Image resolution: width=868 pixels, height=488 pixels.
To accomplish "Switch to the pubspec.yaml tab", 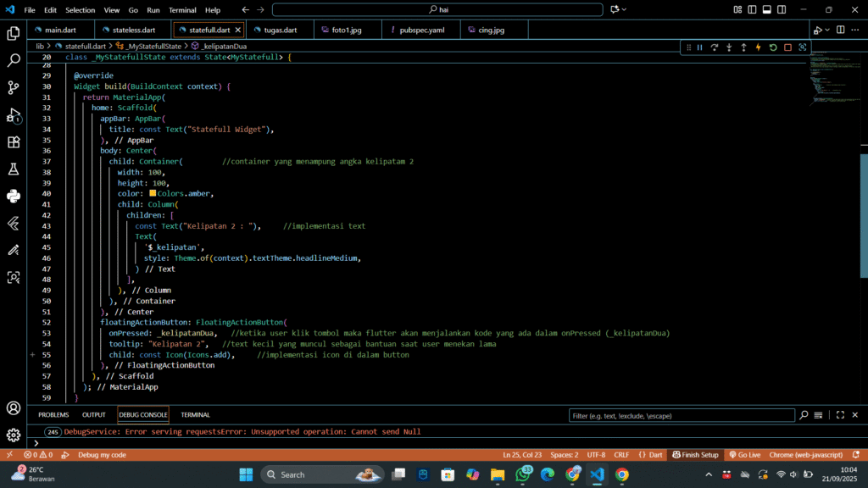I will [421, 30].
